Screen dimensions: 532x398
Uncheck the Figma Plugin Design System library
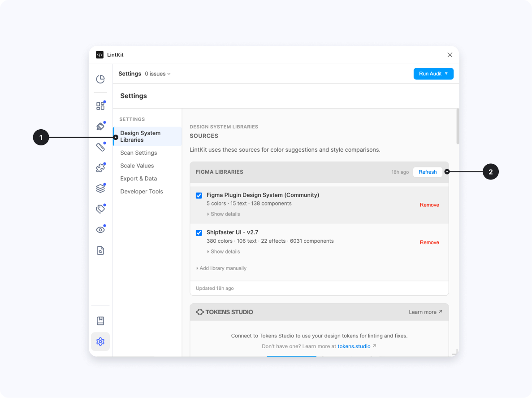(199, 195)
